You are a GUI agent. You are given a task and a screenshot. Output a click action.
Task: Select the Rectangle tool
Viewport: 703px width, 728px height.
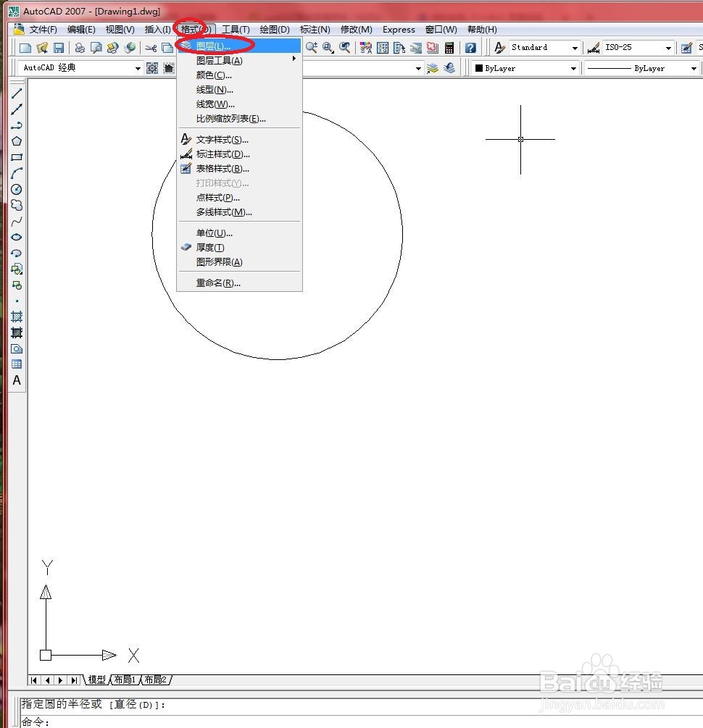coord(17,157)
